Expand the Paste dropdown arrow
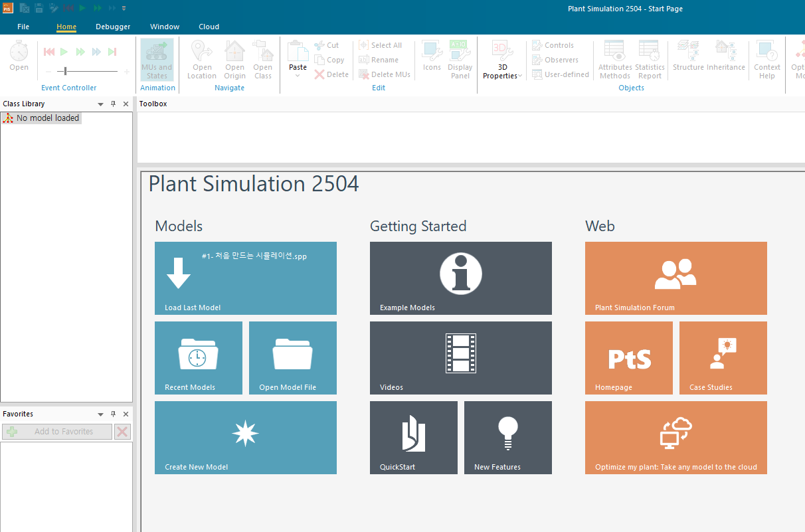This screenshot has width=805, height=532. click(298, 75)
